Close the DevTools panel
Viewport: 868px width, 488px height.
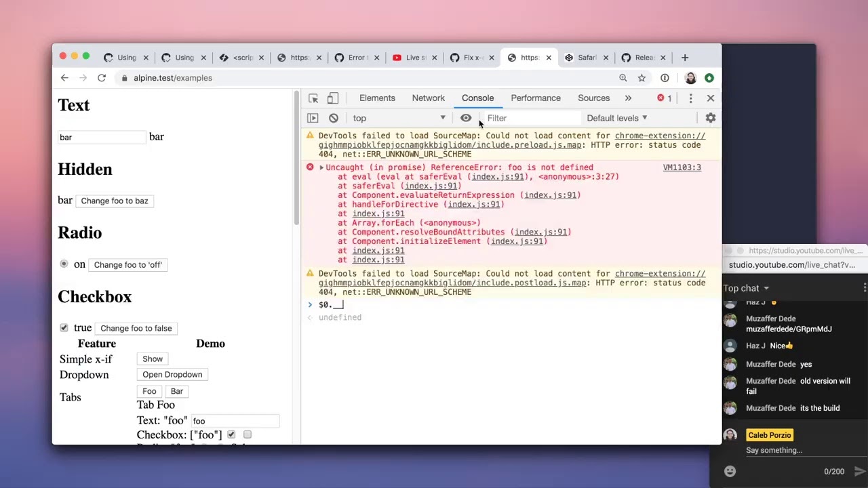pos(711,98)
